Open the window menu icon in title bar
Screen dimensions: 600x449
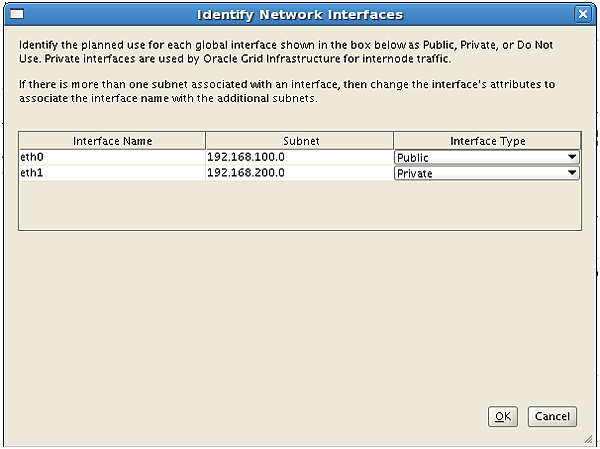click(x=17, y=15)
